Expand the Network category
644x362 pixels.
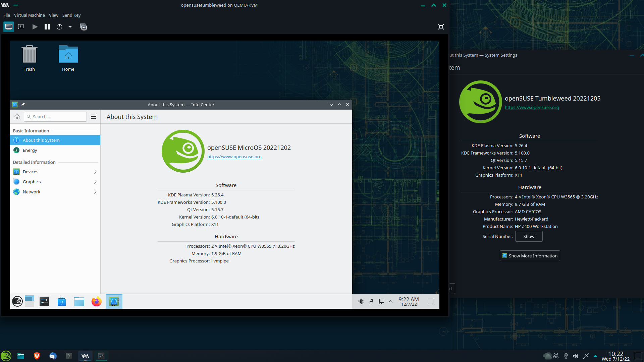click(55, 192)
